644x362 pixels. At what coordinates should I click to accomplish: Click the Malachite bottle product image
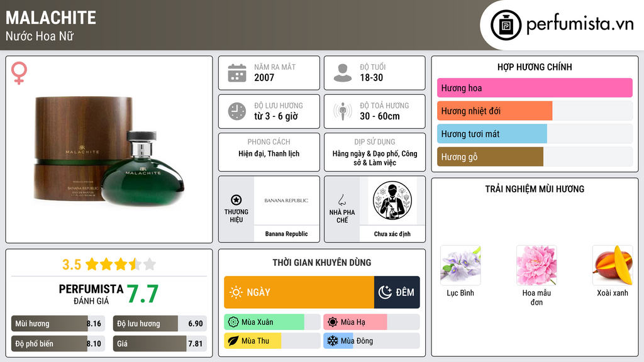(109, 151)
